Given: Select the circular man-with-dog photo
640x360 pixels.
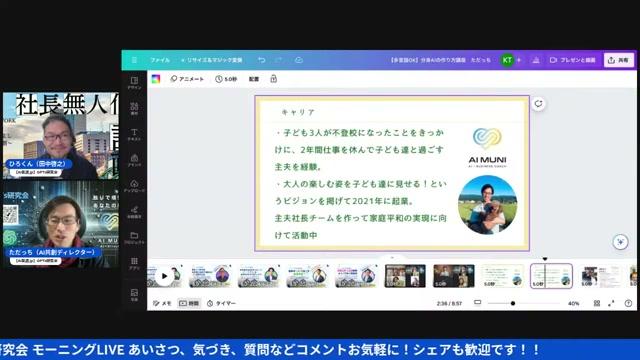Looking at the screenshot, I should [x=487, y=205].
